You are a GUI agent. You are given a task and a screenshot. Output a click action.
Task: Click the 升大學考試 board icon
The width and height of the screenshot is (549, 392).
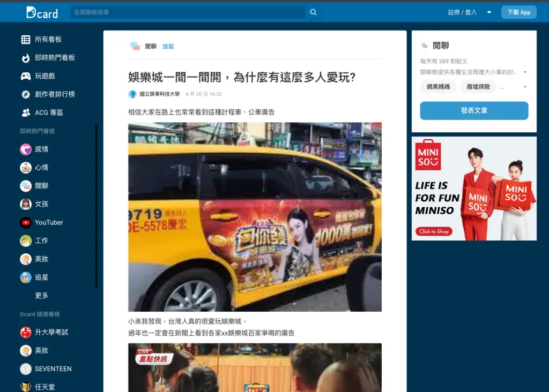click(x=26, y=332)
